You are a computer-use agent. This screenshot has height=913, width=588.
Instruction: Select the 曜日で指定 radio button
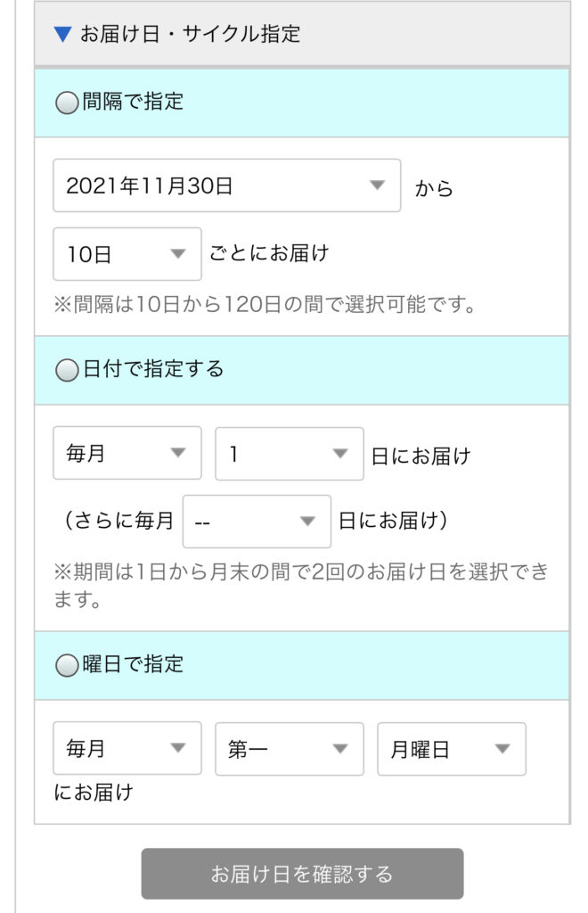pyautogui.click(x=68, y=666)
